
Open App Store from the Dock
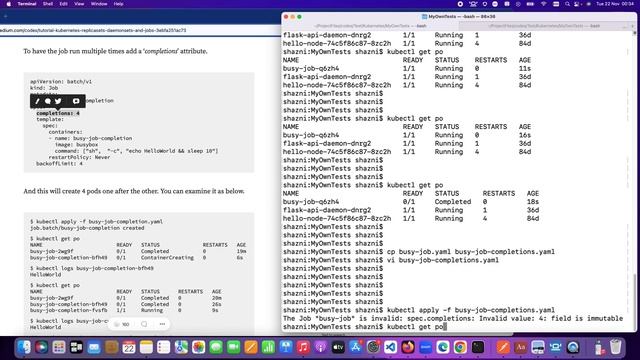tap(356, 347)
